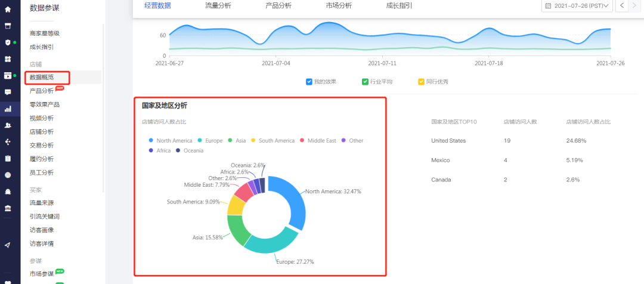Go to previous date with left arrow
The image size is (644, 284).
621,6
